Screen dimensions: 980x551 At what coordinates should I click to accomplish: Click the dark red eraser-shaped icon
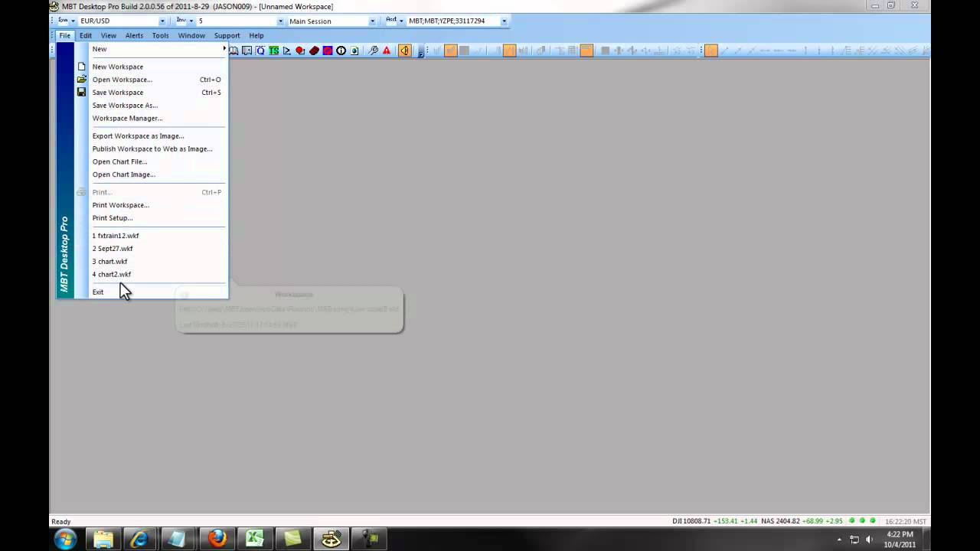314,51
